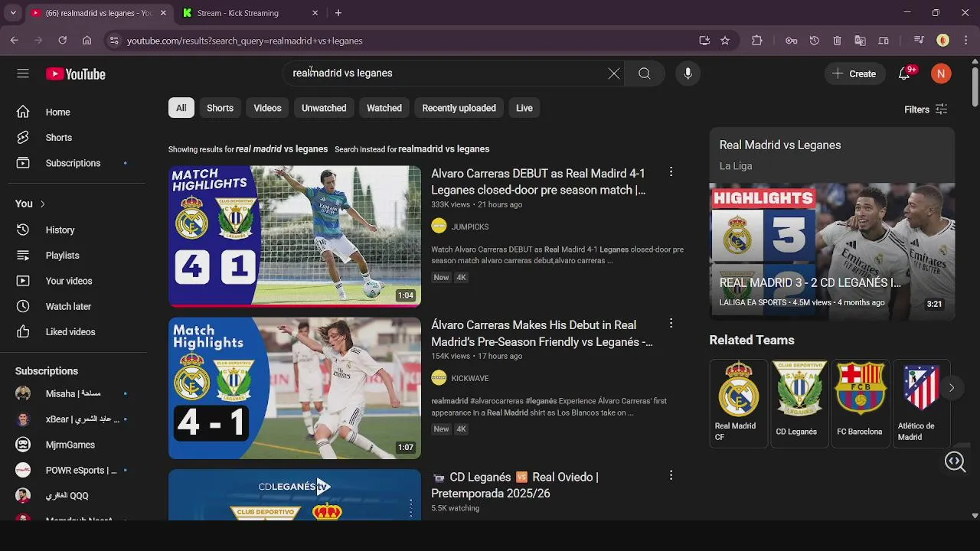Clear the search query with X icon
The height and width of the screenshot is (551, 980).
[614, 73]
